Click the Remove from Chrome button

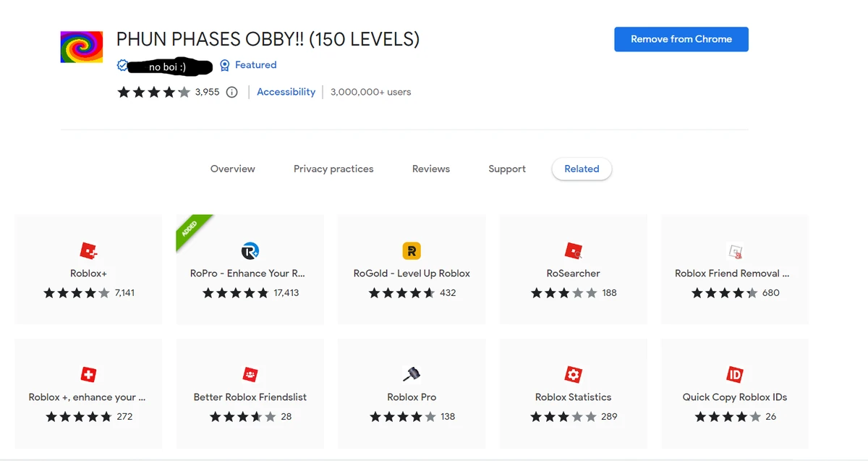click(x=681, y=39)
